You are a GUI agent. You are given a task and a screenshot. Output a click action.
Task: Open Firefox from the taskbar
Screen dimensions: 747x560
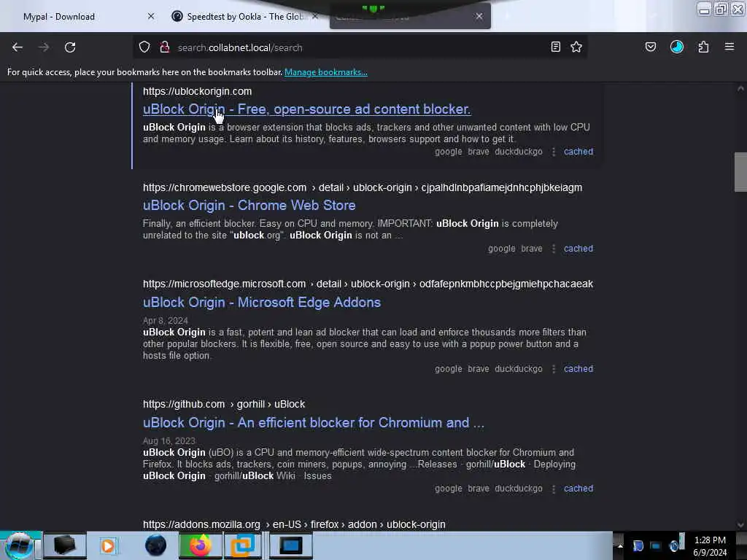[200, 545]
